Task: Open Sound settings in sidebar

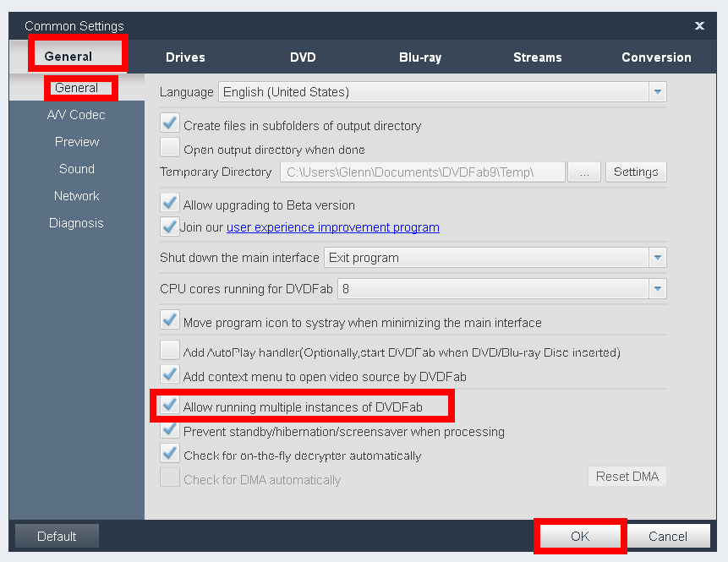Action: [x=77, y=168]
